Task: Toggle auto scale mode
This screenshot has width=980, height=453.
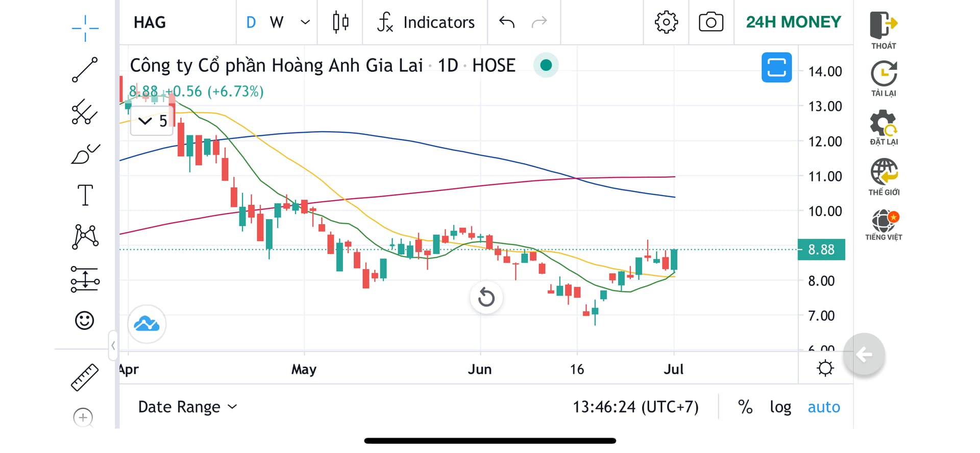Action: (823, 407)
